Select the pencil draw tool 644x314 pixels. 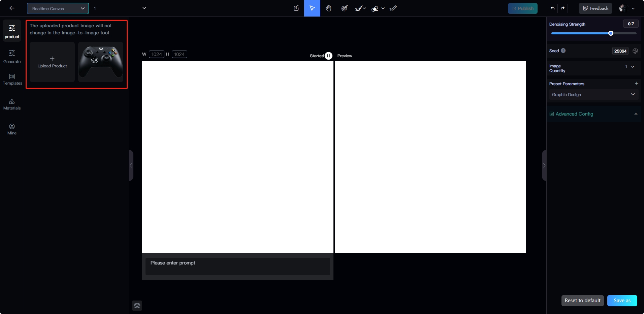[x=393, y=8]
